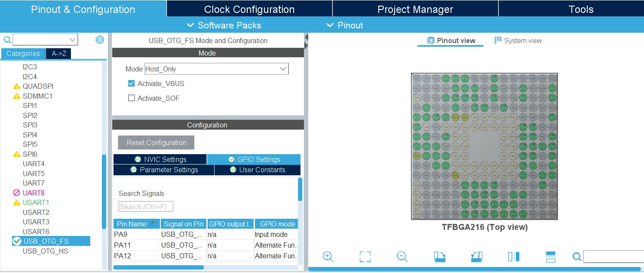
Task: Expand the Pinout dropdown menu
Action: pyautogui.click(x=344, y=25)
